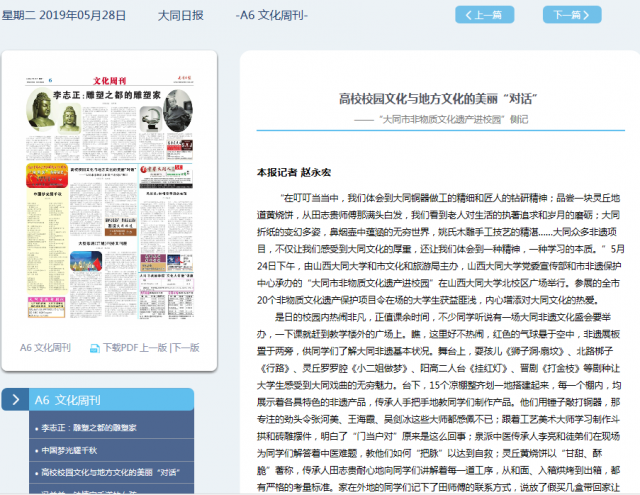
Task: Click the 李志正 headline in page thumbnail
Action: coord(107,95)
